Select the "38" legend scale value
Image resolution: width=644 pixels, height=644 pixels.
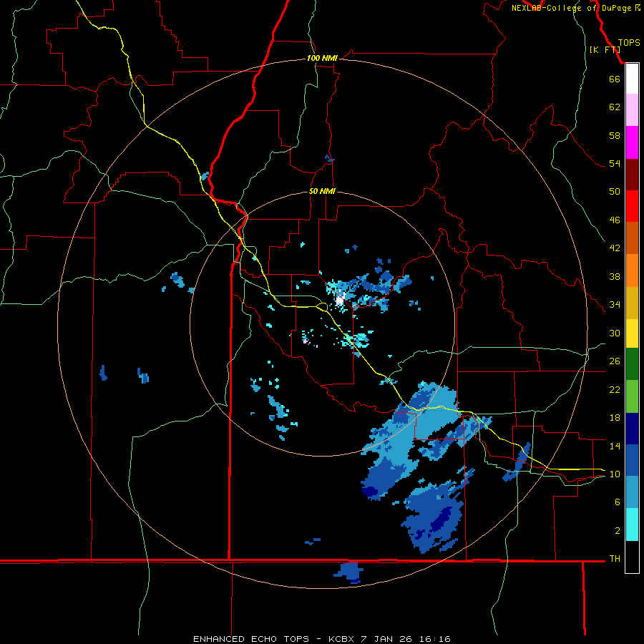[615, 276]
